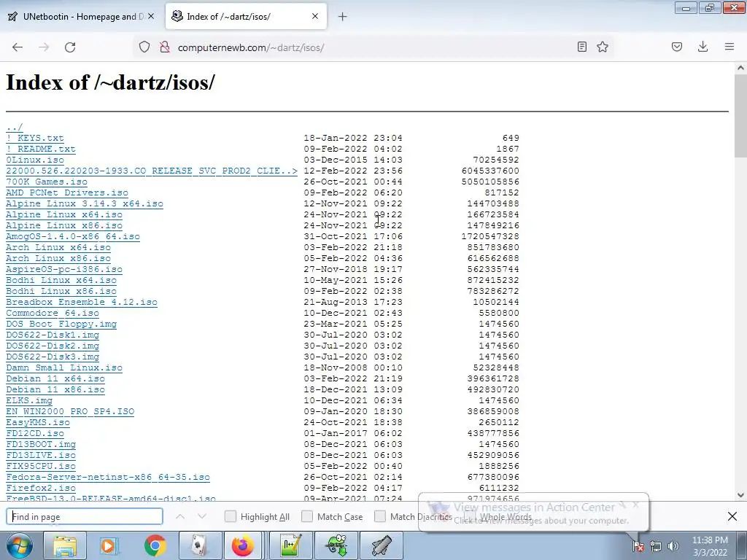The height and width of the screenshot is (560, 747).
Task: Download FD13LIVE.iso
Action: 41,456
